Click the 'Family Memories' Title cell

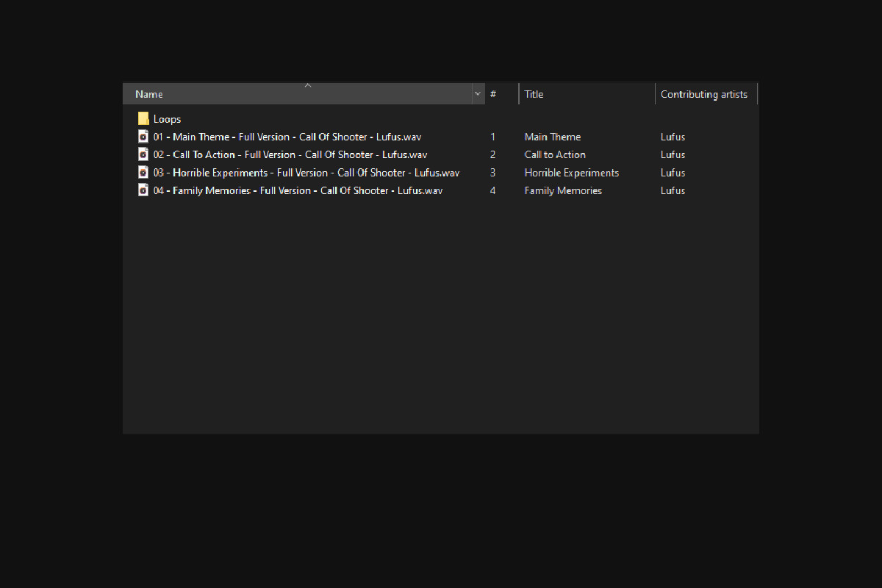(x=563, y=190)
